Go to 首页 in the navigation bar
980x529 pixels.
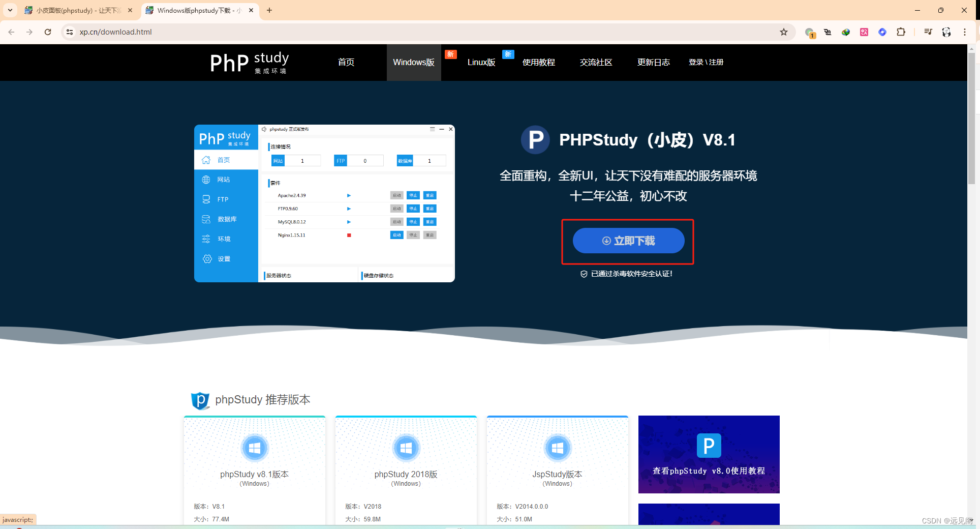click(x=346, y=62)
